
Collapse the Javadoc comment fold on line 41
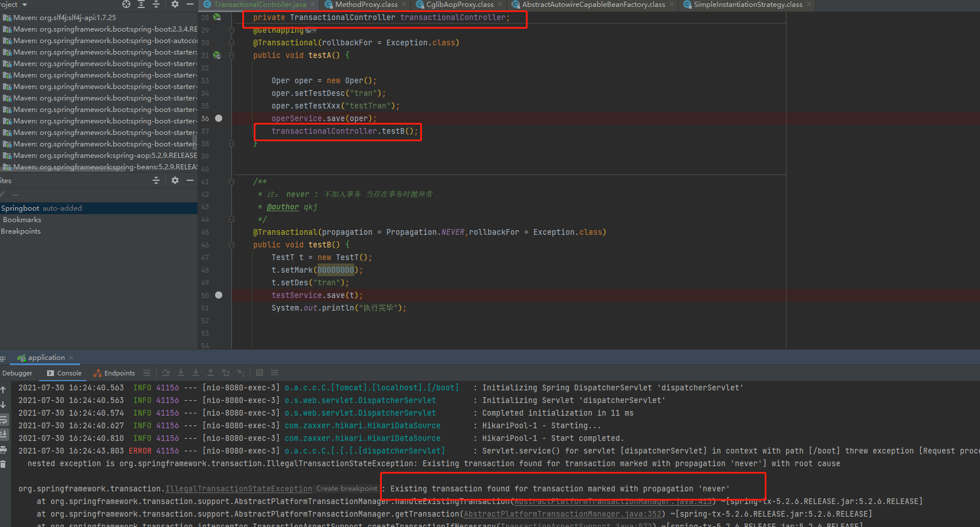(x=231, y=181)
